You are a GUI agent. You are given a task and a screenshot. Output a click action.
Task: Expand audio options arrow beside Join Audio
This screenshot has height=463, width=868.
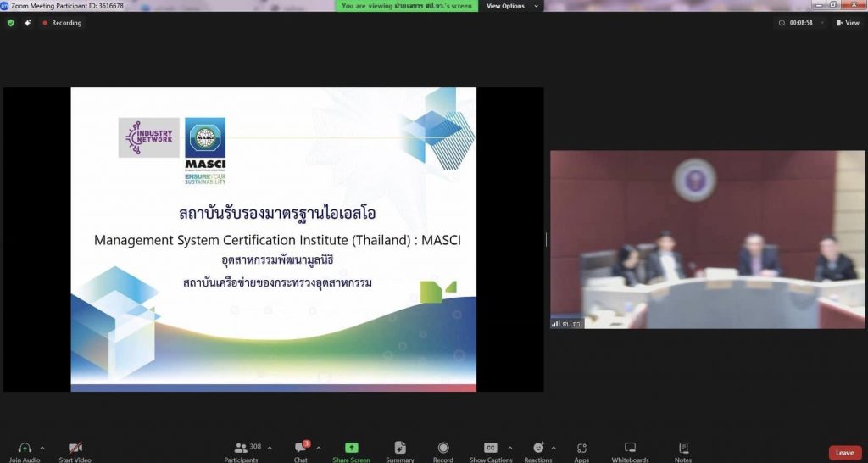(42, 448)
